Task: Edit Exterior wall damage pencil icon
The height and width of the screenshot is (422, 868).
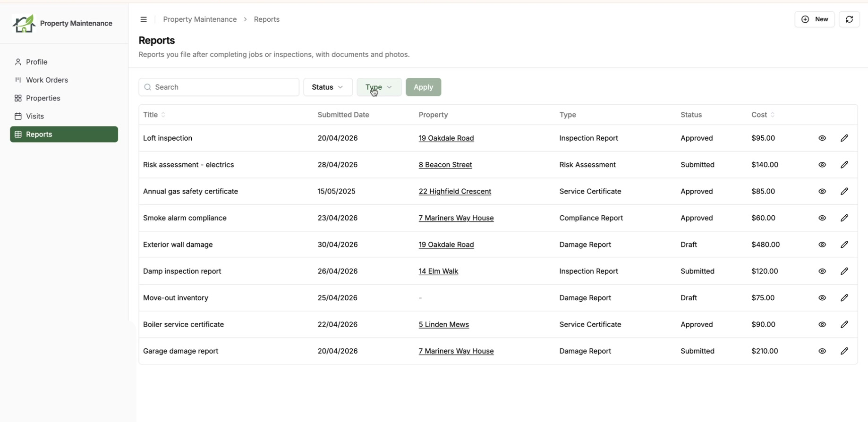Action: pos(844,245)
